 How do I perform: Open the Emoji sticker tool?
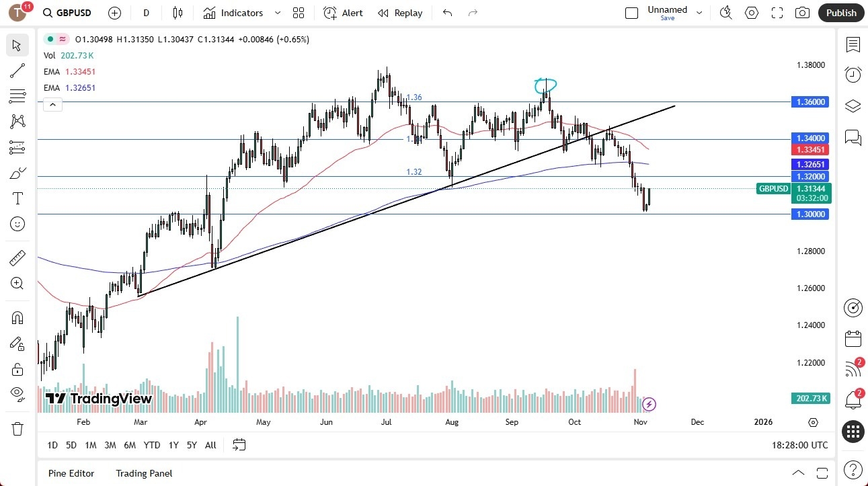(x=17, y=224)
